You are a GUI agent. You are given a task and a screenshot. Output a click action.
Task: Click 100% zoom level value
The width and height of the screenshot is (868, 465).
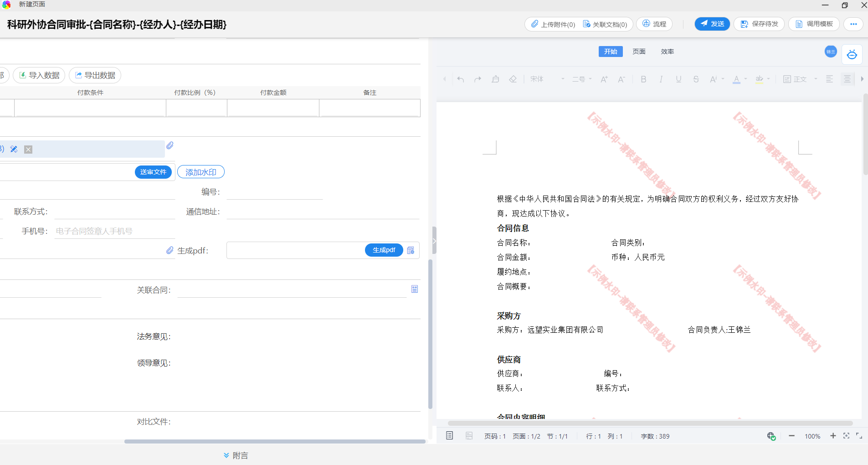point(812,436)
